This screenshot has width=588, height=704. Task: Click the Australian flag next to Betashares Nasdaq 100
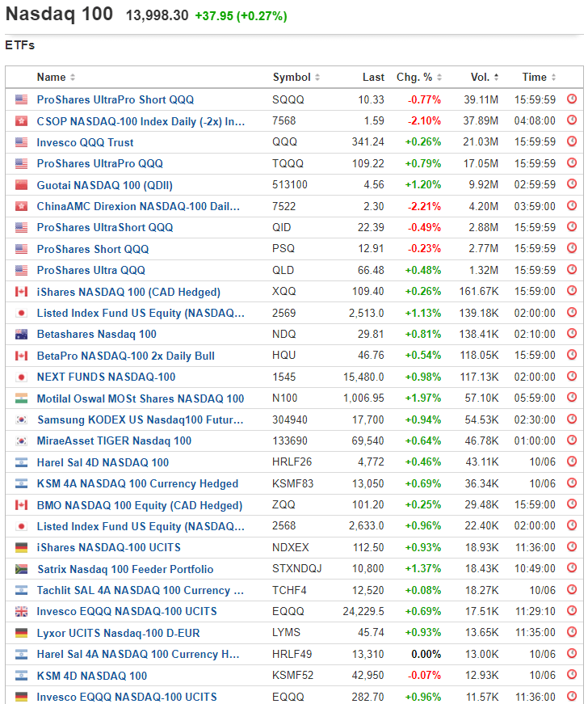(x=21, y=335)
